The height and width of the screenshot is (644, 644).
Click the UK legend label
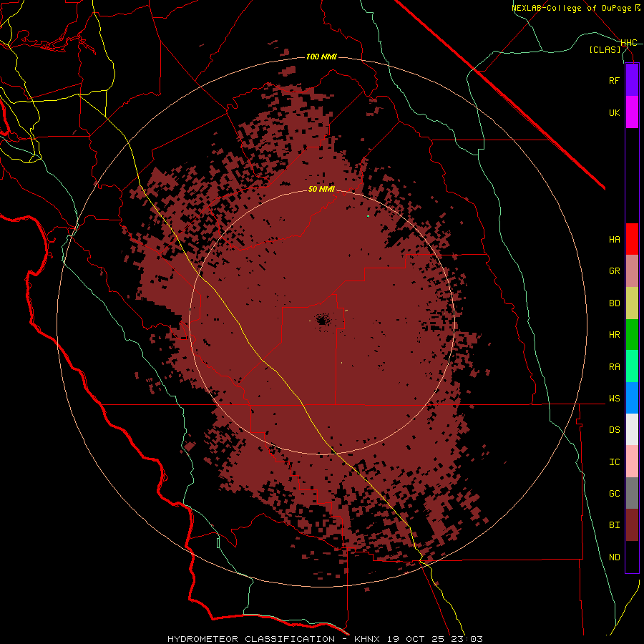[614, 112]
